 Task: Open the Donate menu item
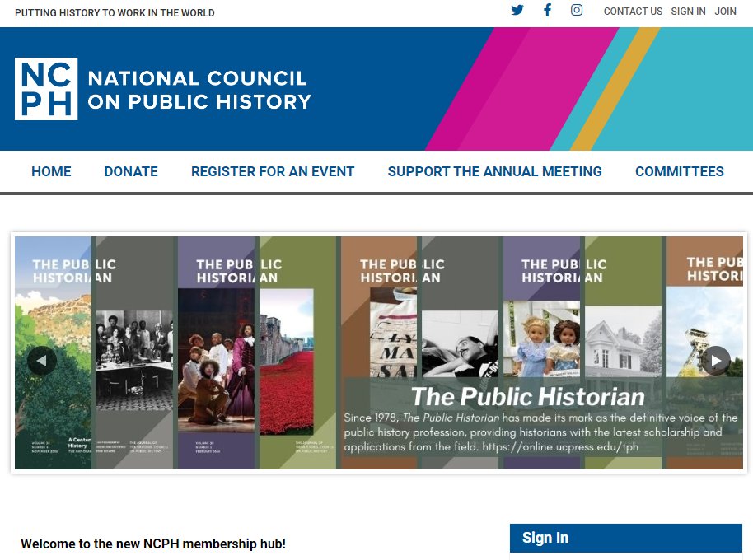(131, 171)
